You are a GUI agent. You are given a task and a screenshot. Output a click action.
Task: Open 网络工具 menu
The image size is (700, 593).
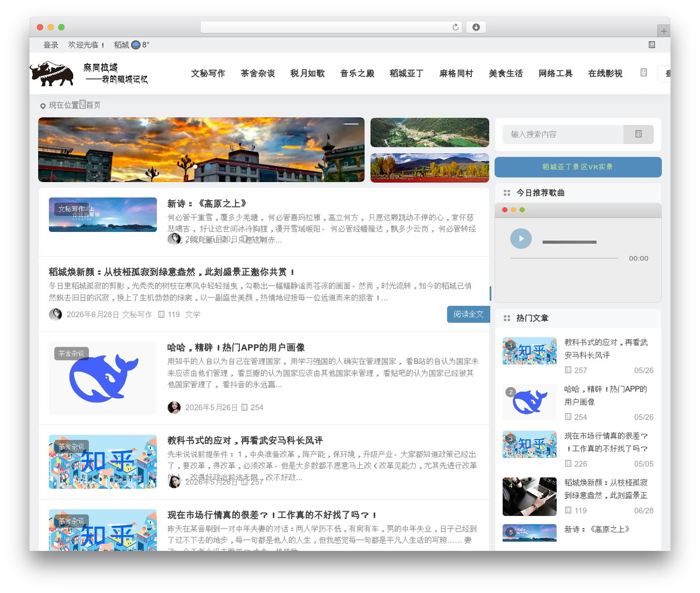coord(556,73)
